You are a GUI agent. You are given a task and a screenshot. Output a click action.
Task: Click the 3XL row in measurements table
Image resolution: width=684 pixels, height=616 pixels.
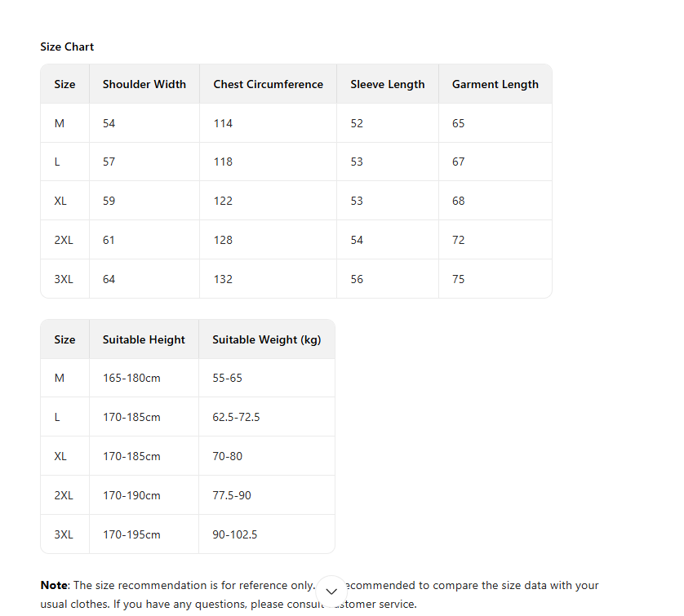tap(64, 279)
